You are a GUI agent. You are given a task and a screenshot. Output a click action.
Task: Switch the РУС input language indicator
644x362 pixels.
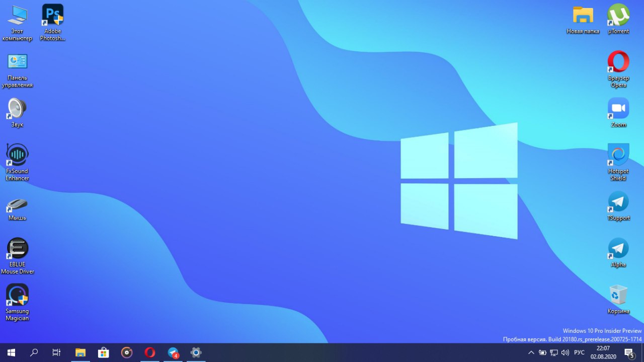tap(579, 352)
